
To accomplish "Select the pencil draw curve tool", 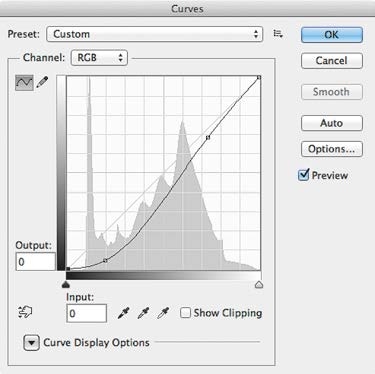I will coord(42,82).
